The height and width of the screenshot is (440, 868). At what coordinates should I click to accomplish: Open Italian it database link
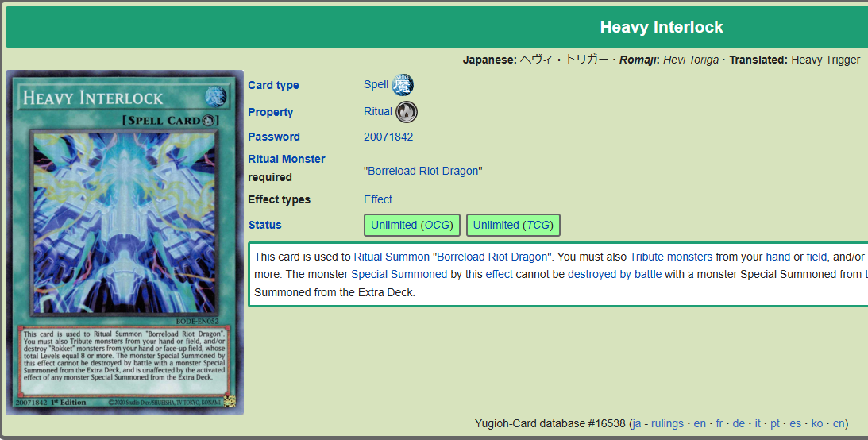[x=758, y=423]
